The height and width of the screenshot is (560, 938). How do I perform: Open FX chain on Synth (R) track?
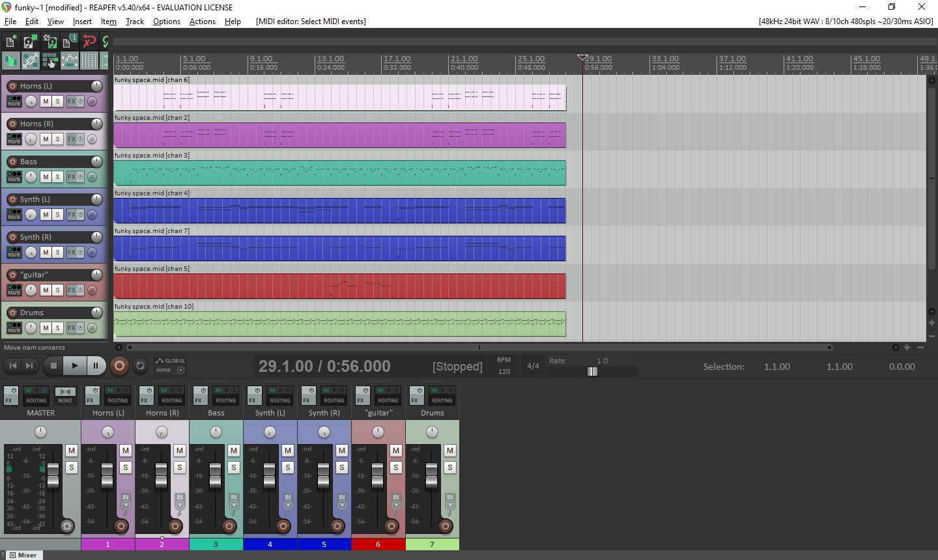(72, 253)
